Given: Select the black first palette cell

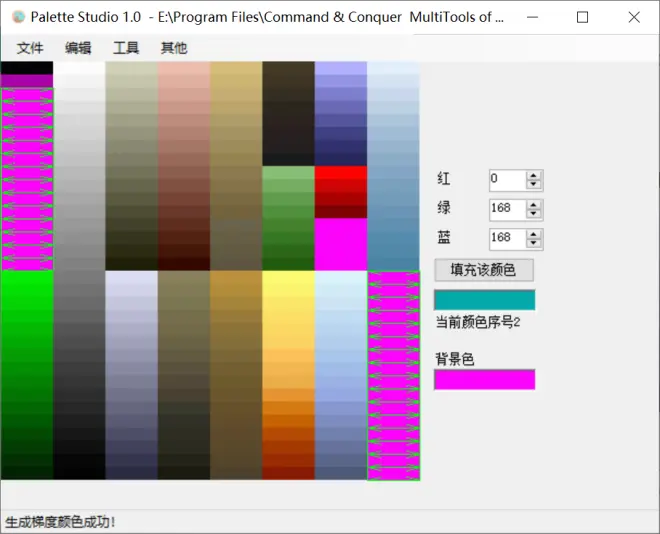Looking at the screenshot, I should [x=27, y=68].
